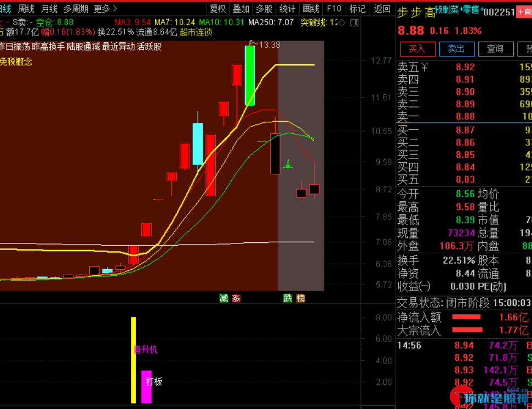Click the 买五 price 8.83
This screenshot has height=409, width=532.
coord(465,179)
